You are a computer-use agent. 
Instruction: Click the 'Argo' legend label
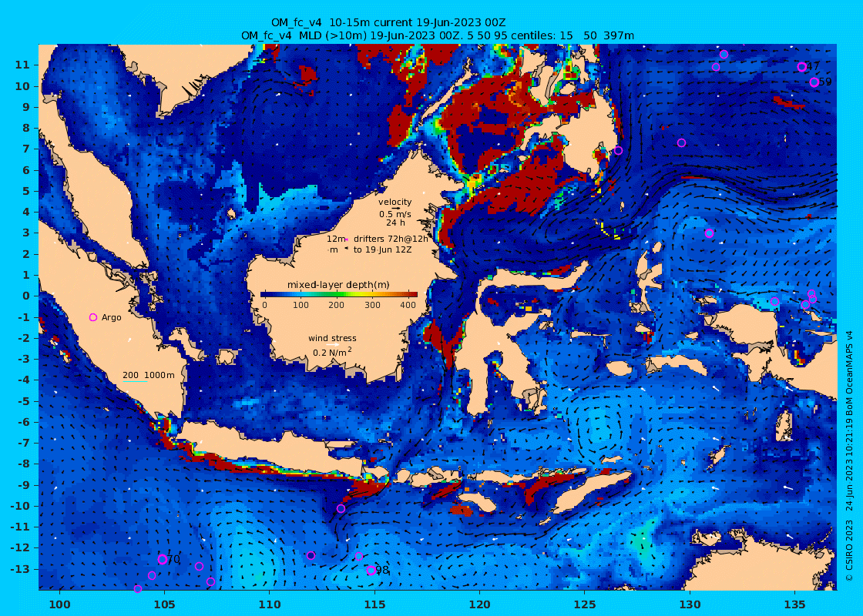tap(111, 317)
